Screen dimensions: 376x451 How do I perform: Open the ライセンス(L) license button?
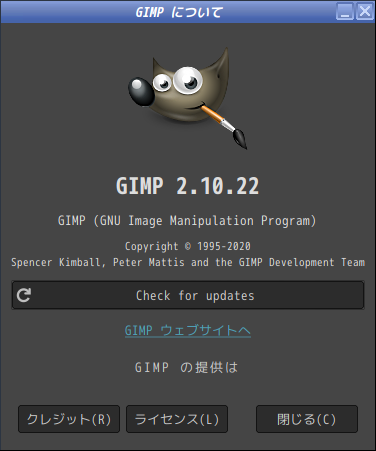tap(177, 419)
